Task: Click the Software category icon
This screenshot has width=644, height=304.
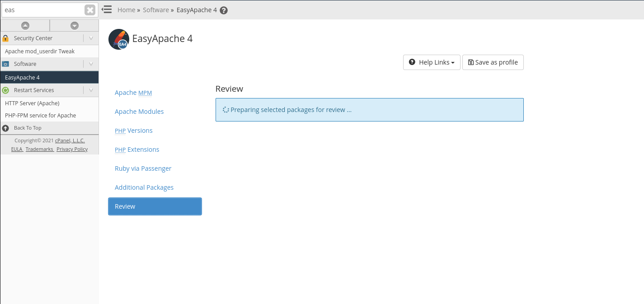Action: (5, 64)
